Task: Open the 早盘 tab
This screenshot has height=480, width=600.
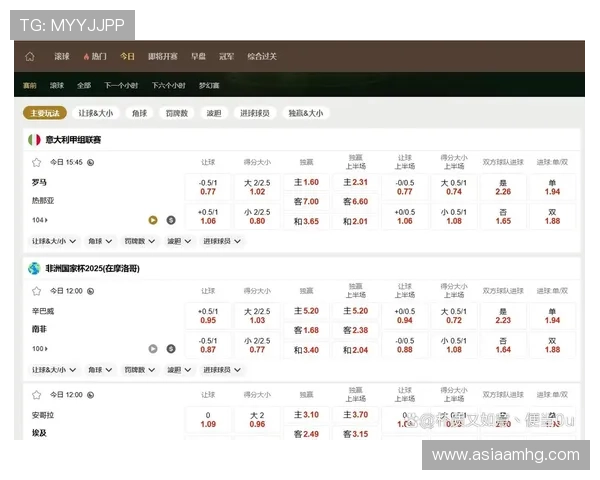Action: pyautogui.click(x=198, y=57)
